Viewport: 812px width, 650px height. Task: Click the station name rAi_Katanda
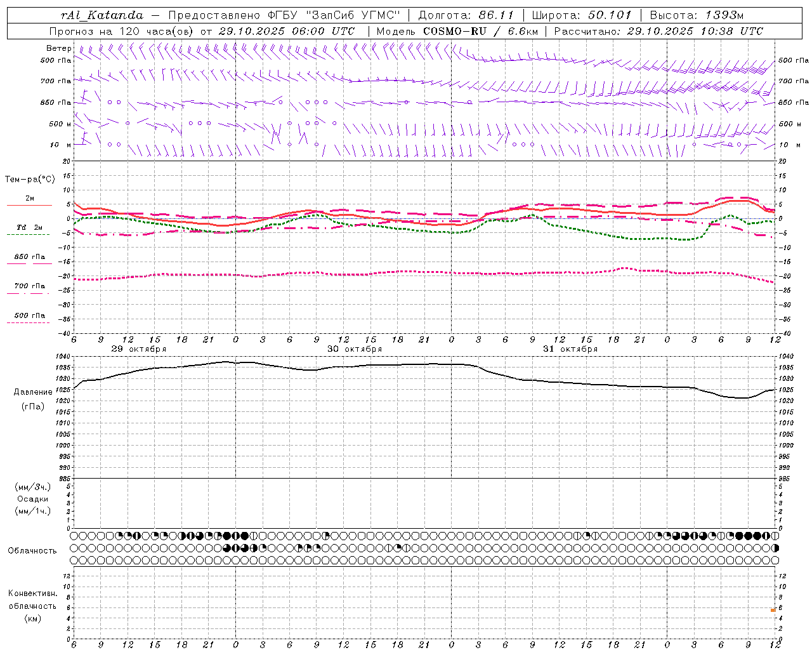tap(102, 15)
